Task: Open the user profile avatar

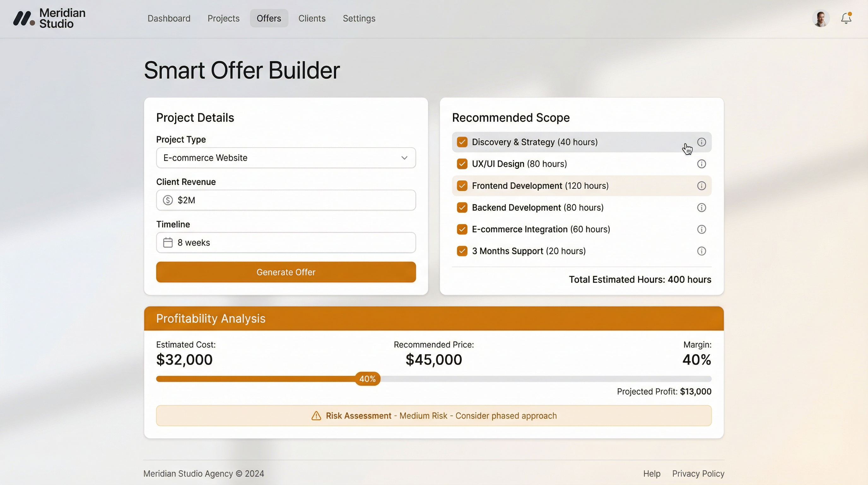Action: click(821, 18)
